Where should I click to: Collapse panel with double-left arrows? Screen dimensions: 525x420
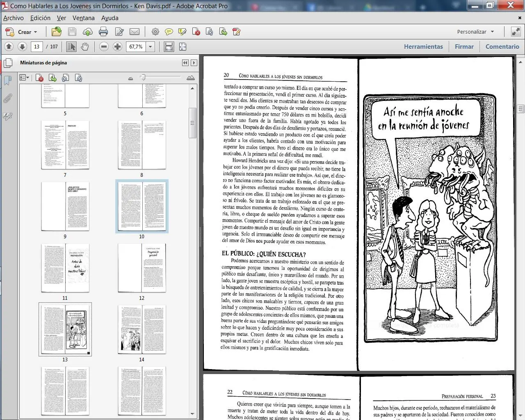click(x=185, y=63)
